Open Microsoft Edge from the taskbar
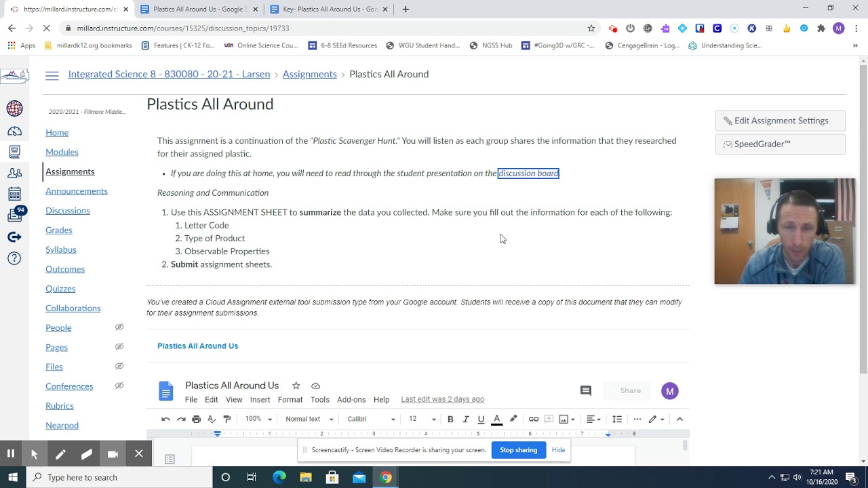Screen dimensions: 868x488 [279, 477]
